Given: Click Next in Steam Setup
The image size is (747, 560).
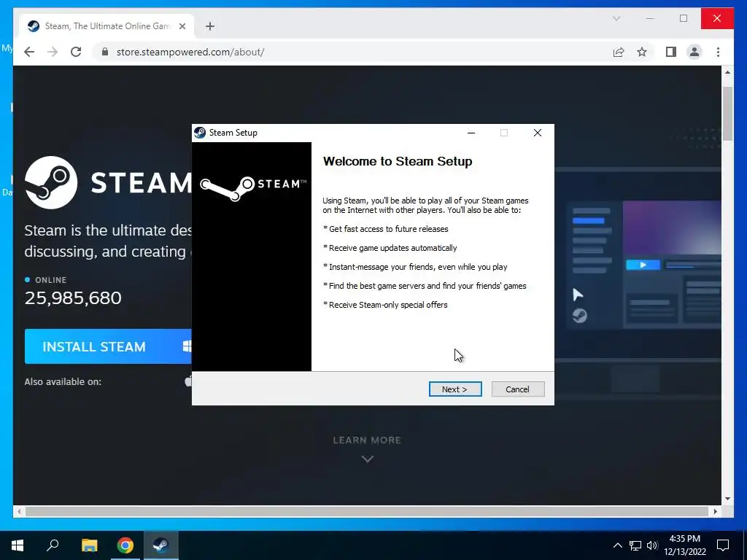Looking at the screenshot, I should tap(455, 389).
